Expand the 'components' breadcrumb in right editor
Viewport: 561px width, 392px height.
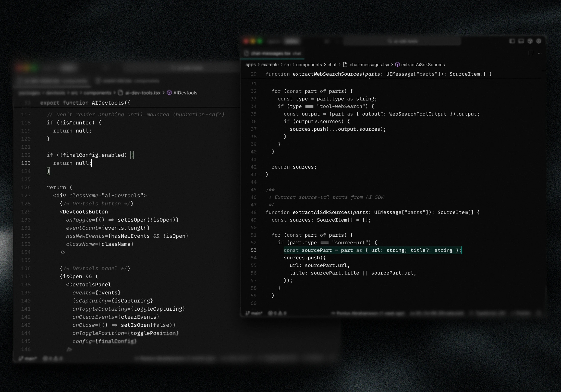[x=309, y=65]
